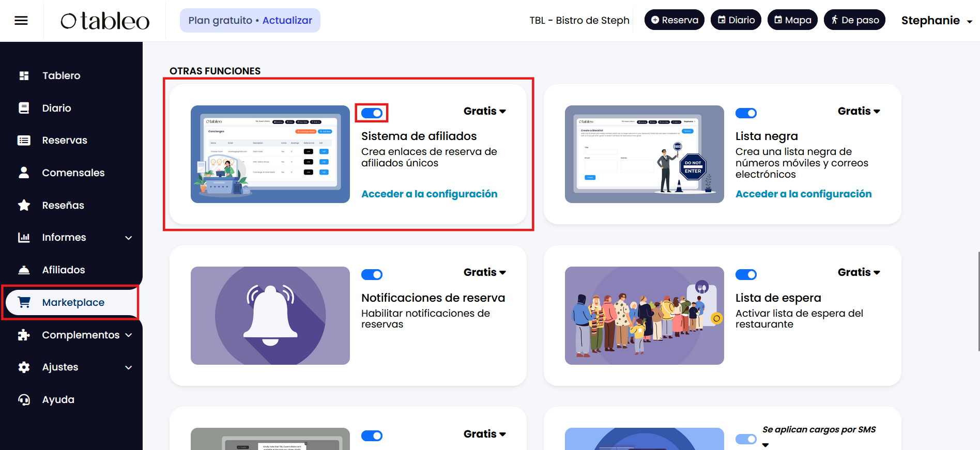
Task: Click the Complementos puzzle icon
Action: pos(24,335)
